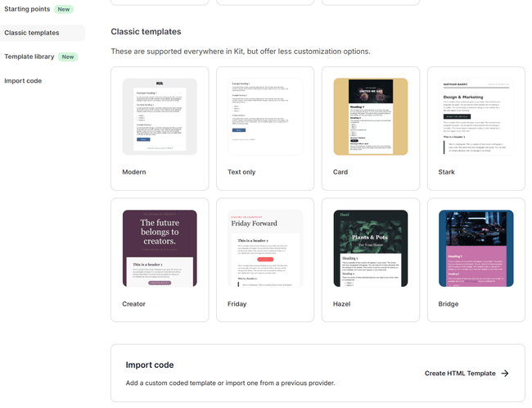This screenshot has height=408, width=532.
Task: Pick the Card template with yellow border
Action: coord(371,116)
